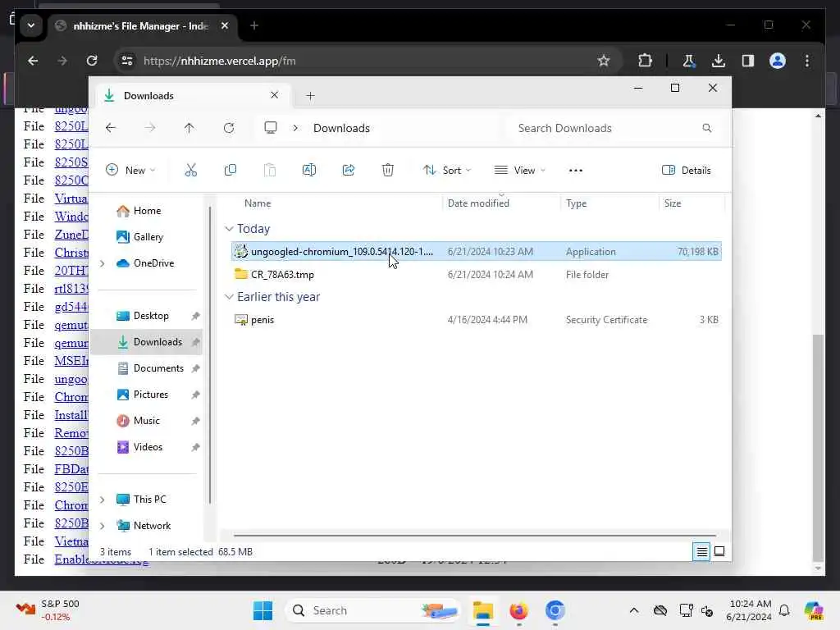Screen dimensions: 840x630
Task: Open the View dropdown
Action: [519, 171]
